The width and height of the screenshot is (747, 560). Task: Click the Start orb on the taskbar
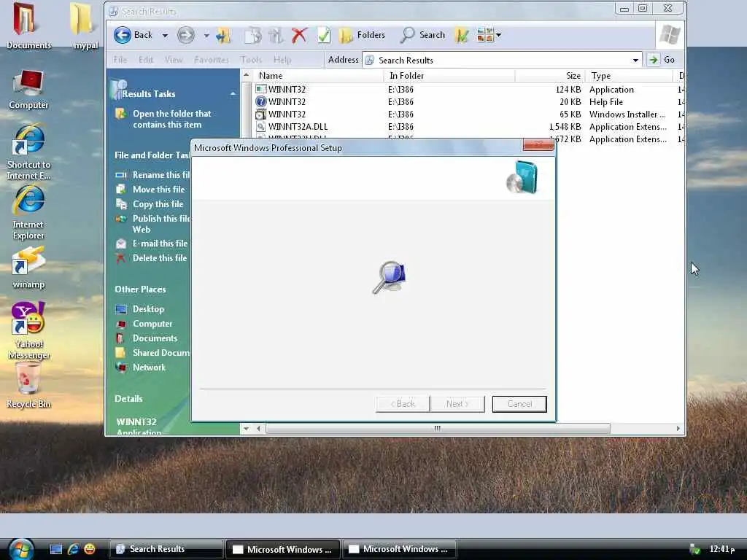coord(21,548)
